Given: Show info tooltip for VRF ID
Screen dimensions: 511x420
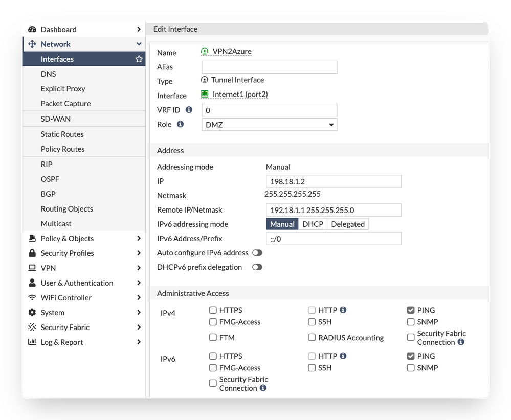Looking at the screenshot, I should (189, 110).
